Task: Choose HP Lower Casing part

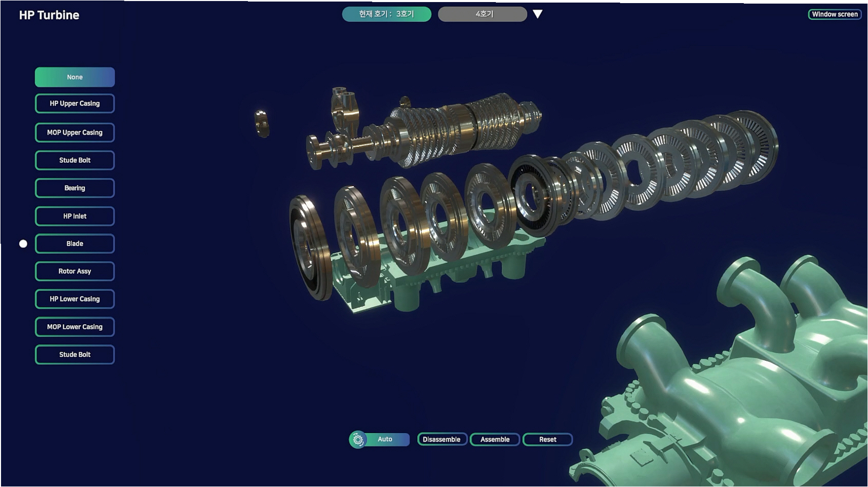Action: pos(75,299)
